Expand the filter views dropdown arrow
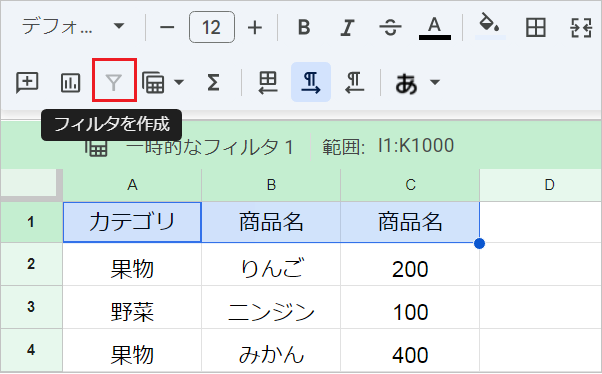Image resolution: width=602 pixels, height=374 pixels. pos(179,82)
